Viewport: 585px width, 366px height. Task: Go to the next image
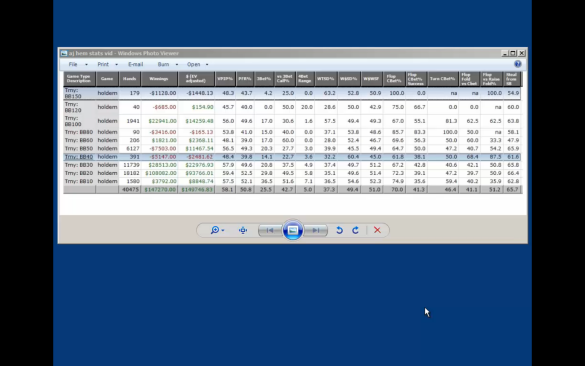tap(316, 230)
